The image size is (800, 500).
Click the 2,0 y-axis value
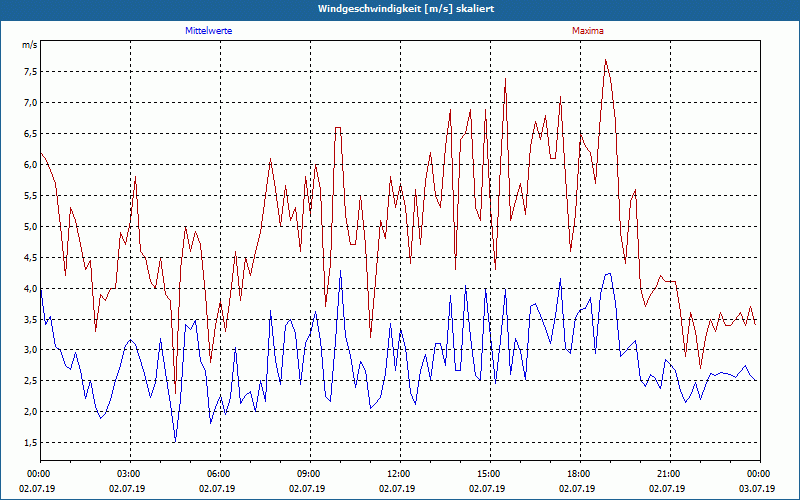(x=31, y=412)
